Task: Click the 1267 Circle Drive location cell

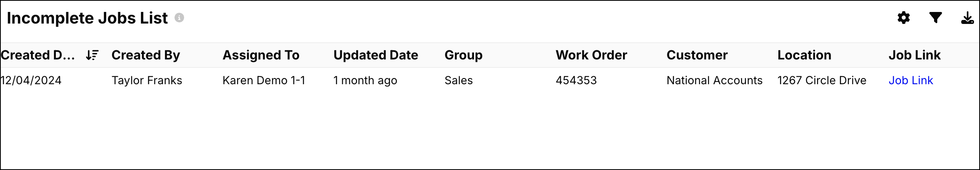Action: coord(822,81)
